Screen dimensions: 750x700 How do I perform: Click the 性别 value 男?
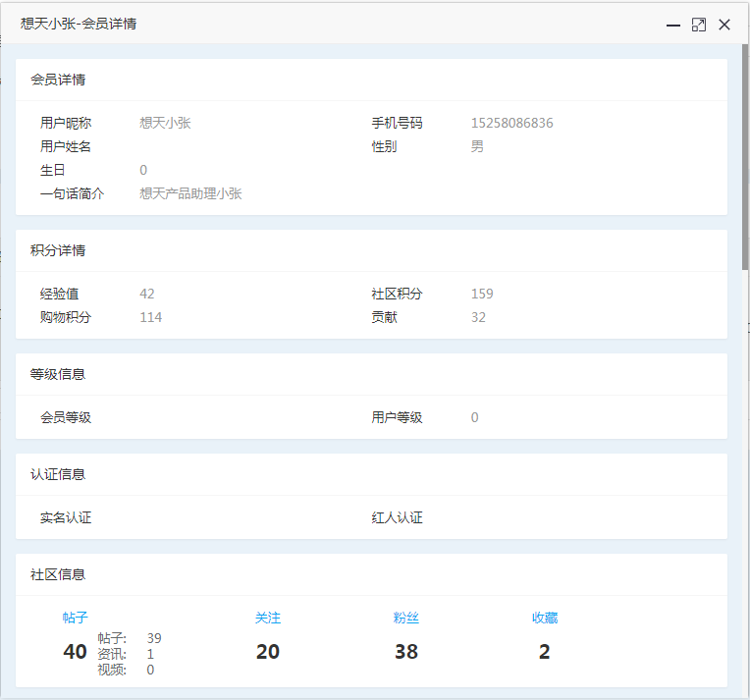tap(477, 146)
